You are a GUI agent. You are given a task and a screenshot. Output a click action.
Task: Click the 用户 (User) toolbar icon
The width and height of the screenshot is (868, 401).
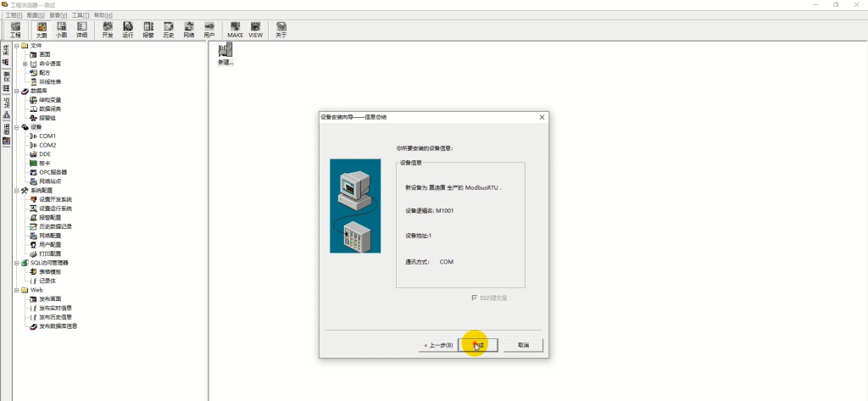tap(209, 30)
